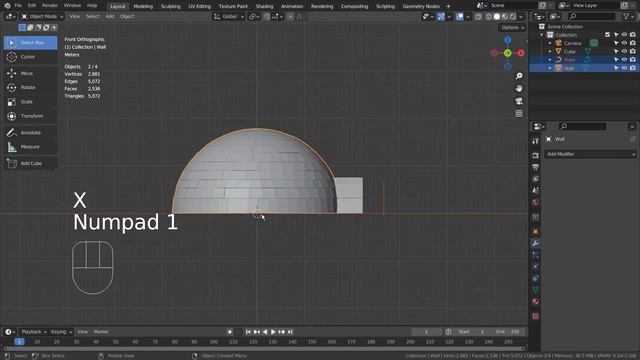Image resolution: width=640 pixels, height=360 pixels.
Task: Open the Keying dropdown in timeline
Action: tap(61, 332)
